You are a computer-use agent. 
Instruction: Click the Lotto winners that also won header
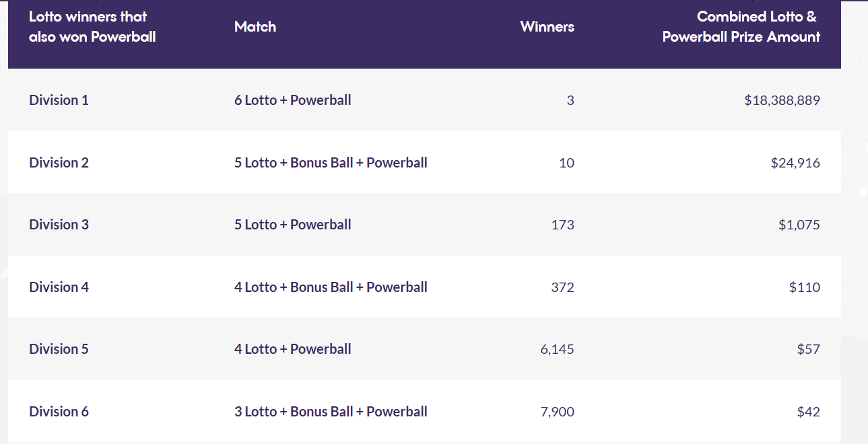pyautogui.click(x=92, y=27)
